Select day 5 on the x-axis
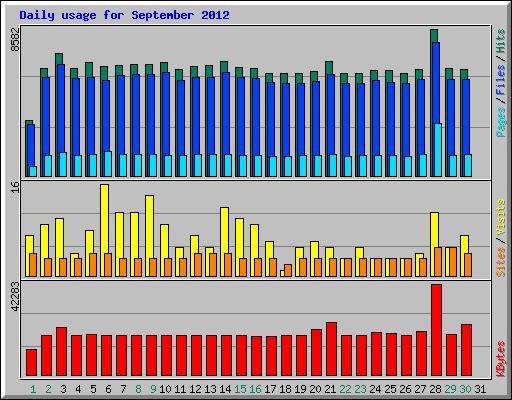This screenshot has width=512, height=400. [x=93, y=389]
